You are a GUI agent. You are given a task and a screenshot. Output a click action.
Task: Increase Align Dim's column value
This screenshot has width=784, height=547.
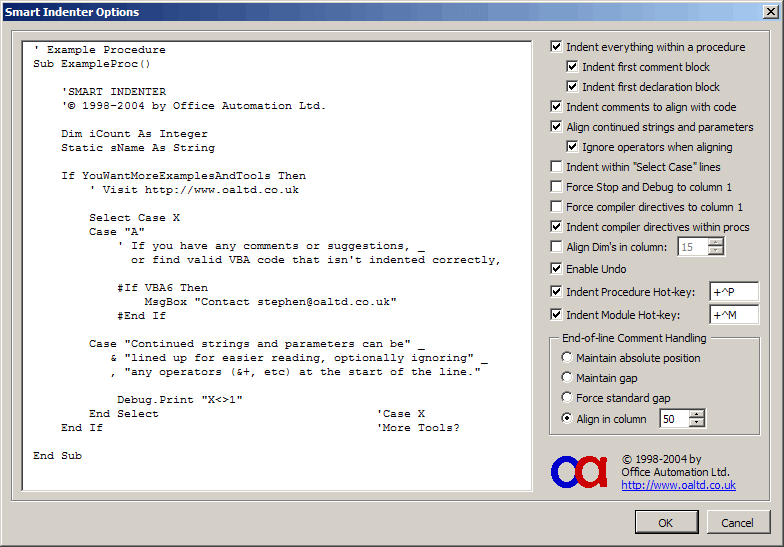716,242
